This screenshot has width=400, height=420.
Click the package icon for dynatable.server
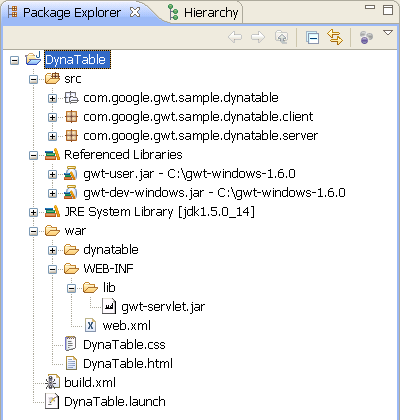(x=71, y=136)
